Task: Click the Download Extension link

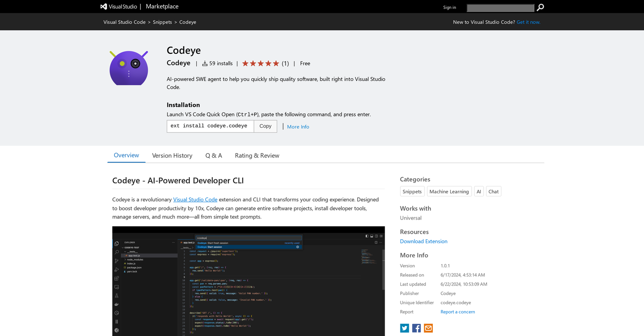Action: tap(423, 241)
